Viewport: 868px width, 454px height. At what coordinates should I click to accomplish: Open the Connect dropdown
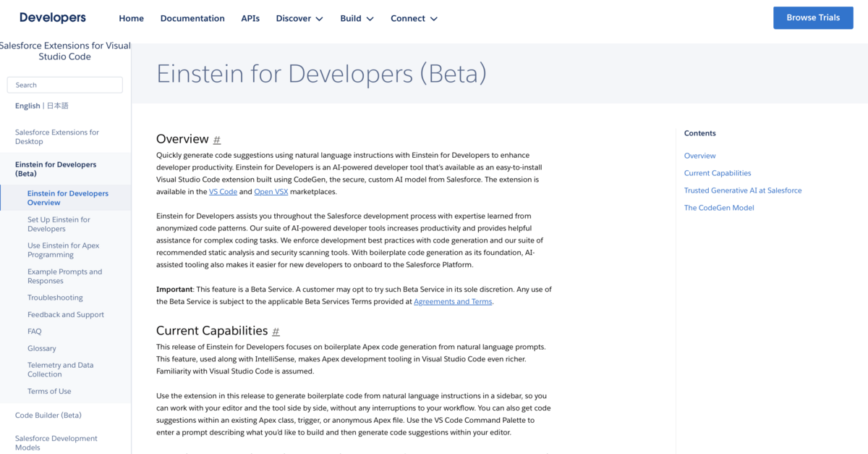[x=414, y=18]
